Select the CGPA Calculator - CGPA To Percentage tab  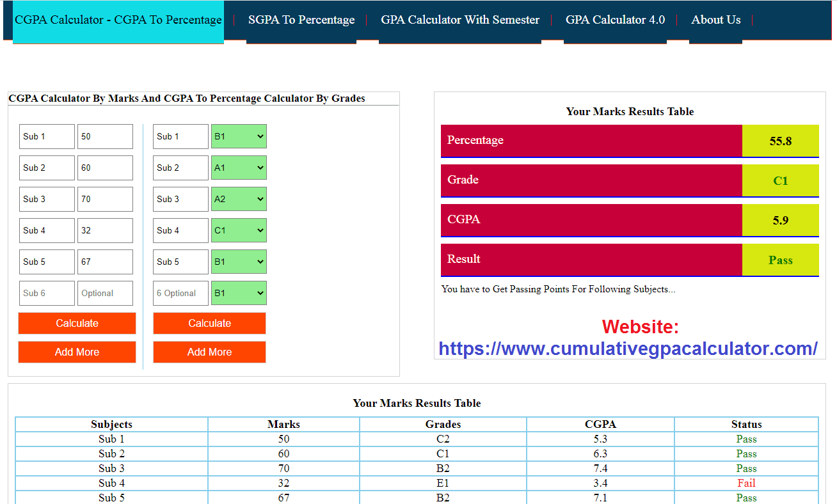pyautogui.click(x=118, y=20)
